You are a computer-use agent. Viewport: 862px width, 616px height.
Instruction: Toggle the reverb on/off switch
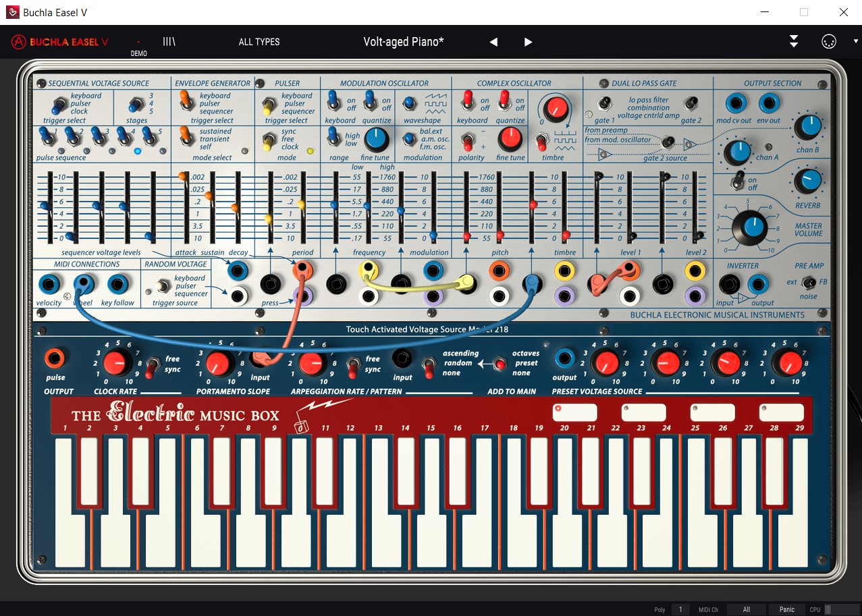click(737, 182)
